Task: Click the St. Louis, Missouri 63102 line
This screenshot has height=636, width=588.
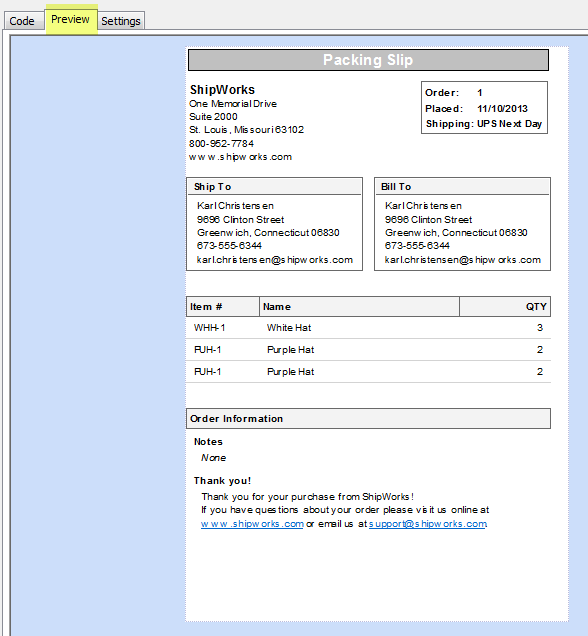Action: [247, 130]
